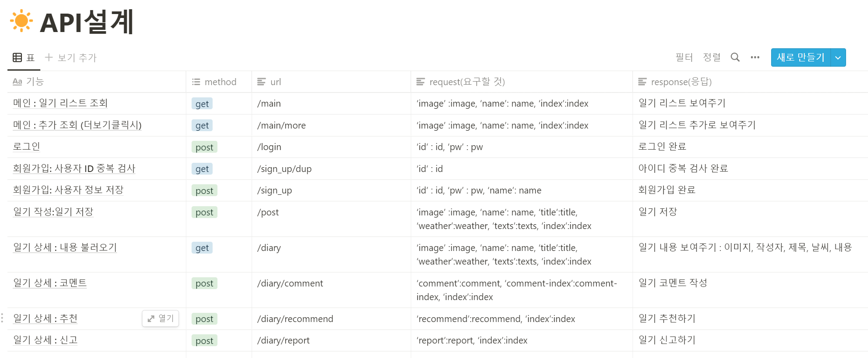Click the 새로 만들기 button
This screenshot has width=868, height=358.
[x=800, y=57]
